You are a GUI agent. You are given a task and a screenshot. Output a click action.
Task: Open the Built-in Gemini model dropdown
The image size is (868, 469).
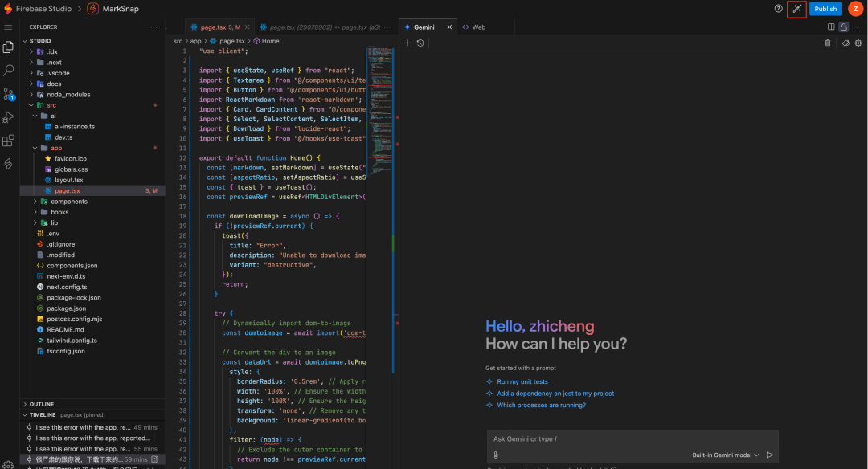coord(723,454)
